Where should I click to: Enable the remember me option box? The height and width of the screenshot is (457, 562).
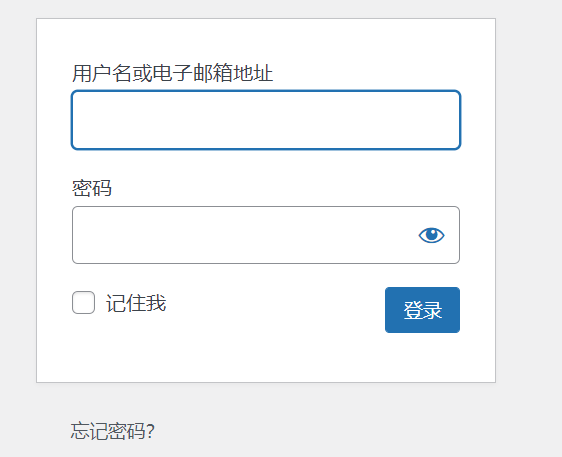[84, 303]
